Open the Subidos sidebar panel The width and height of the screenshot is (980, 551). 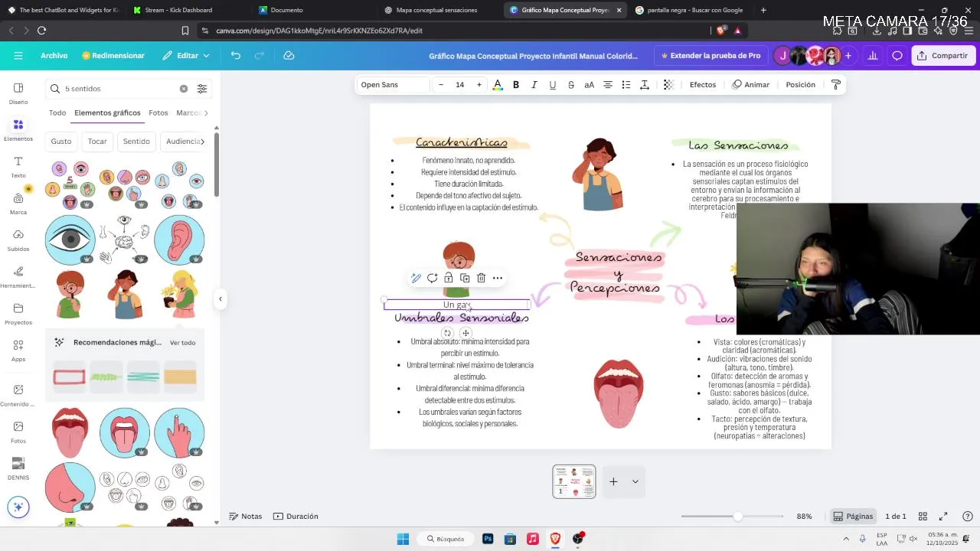[18, 240]
